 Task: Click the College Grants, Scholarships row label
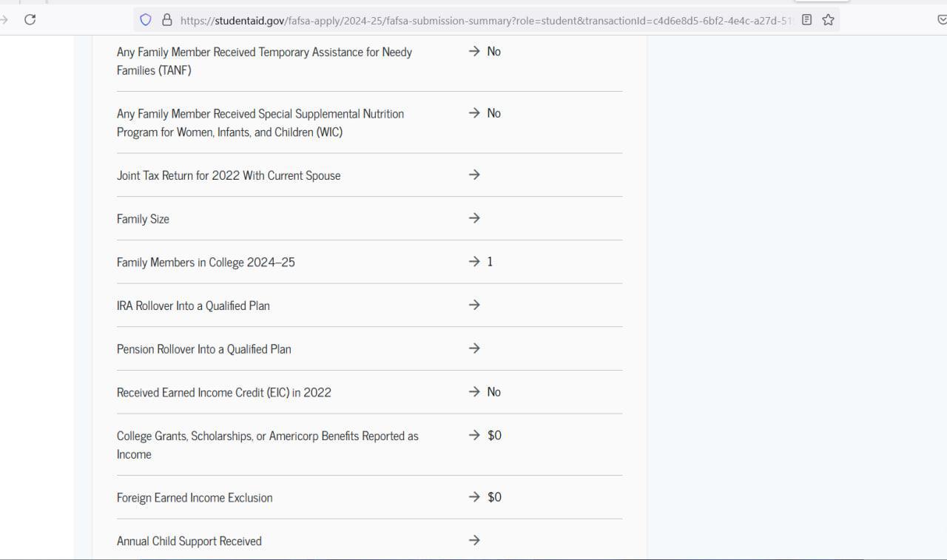(267, 445)
